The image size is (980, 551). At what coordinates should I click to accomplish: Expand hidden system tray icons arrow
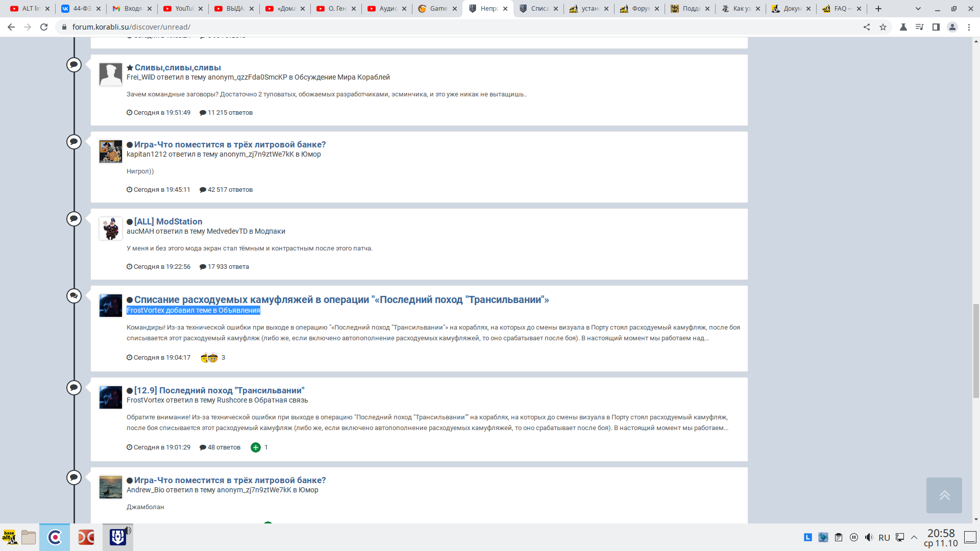tap(914, 537)
